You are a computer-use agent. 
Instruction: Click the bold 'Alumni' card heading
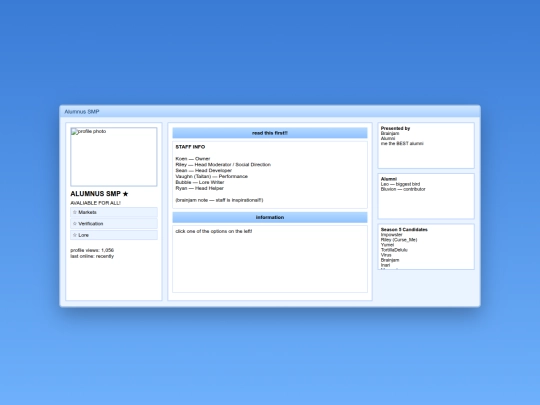click(388, 179)
